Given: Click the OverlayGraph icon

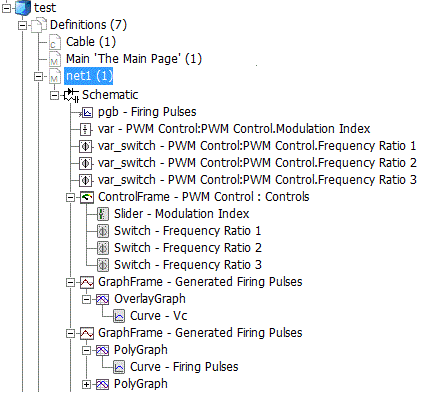Looking at the screenshot, I should coord(102,300).
